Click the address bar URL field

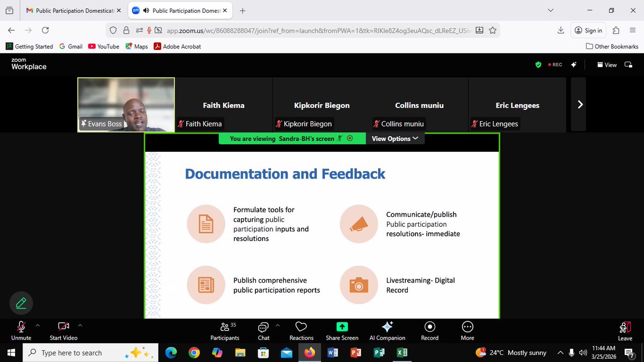click(x=319, y=31)
